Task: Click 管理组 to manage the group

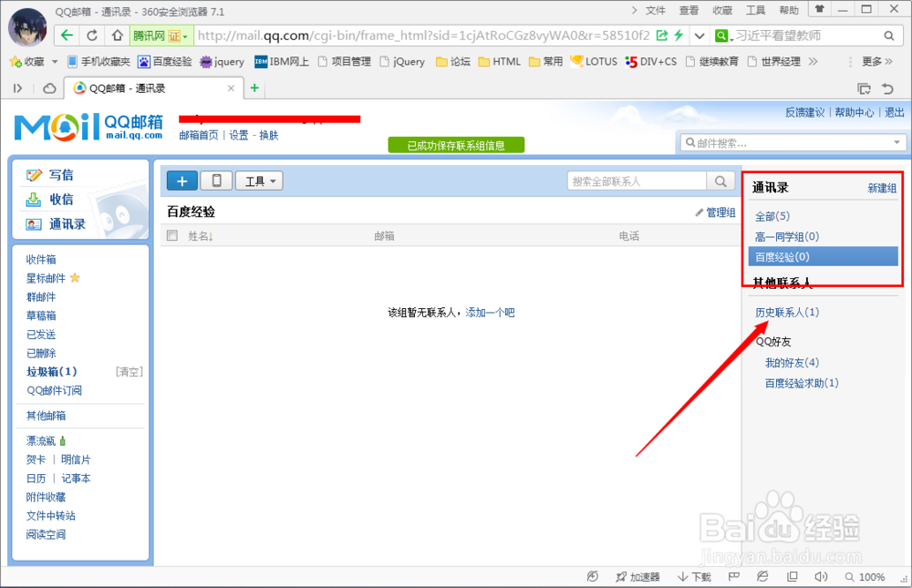Action: [715, 212]
